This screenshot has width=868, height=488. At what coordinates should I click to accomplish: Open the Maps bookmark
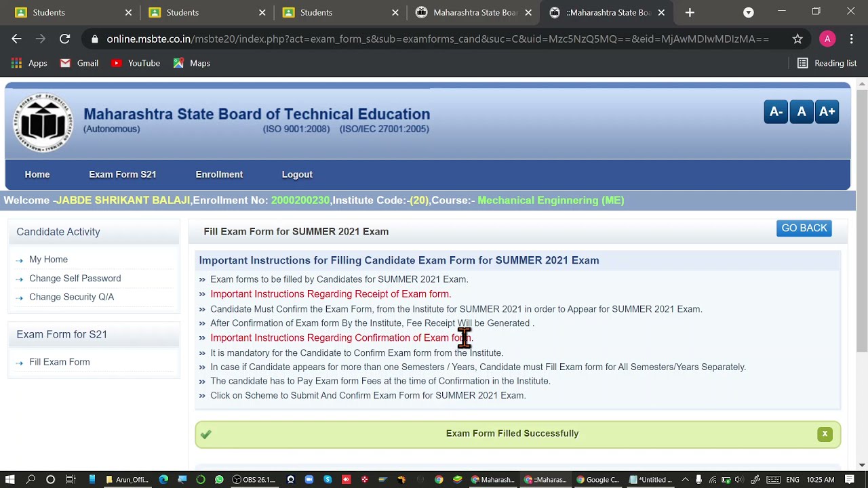pos(191,63)
